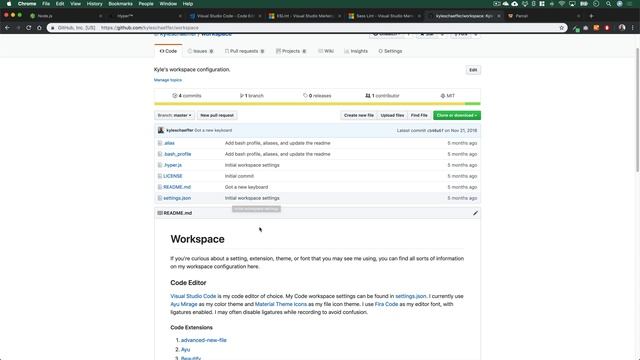
Task: Open the Manage topics link
Action: [x=168, y=80]
